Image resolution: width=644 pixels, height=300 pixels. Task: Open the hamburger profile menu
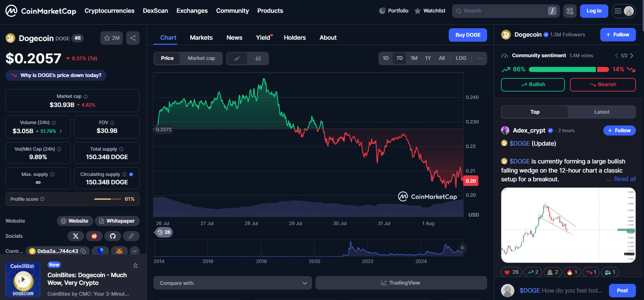click(623, 11)
